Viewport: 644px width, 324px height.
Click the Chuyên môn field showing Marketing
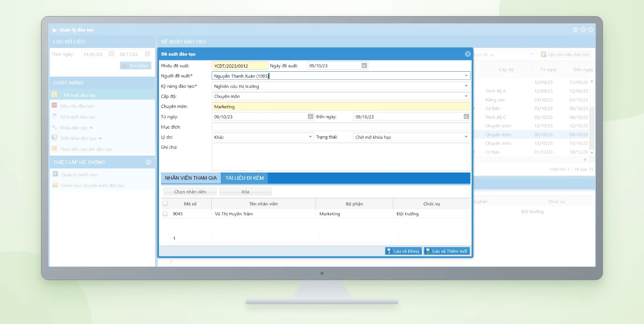coord(341,106)
